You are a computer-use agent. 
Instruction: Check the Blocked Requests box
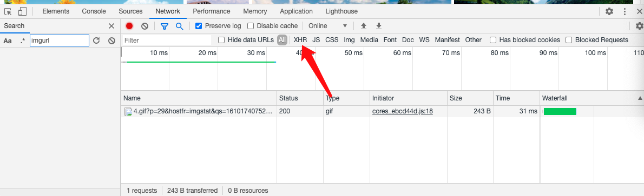click(569, 40)
